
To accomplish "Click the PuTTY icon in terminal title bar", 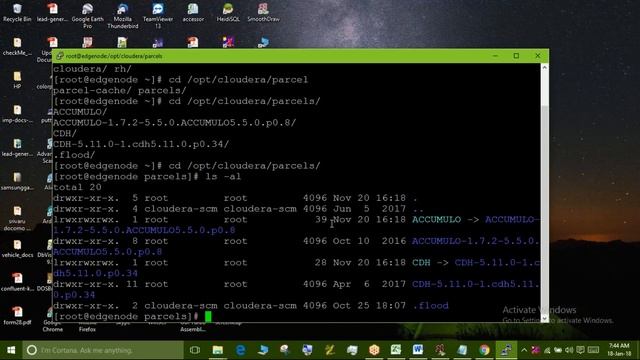I will [x=60, y=56].
